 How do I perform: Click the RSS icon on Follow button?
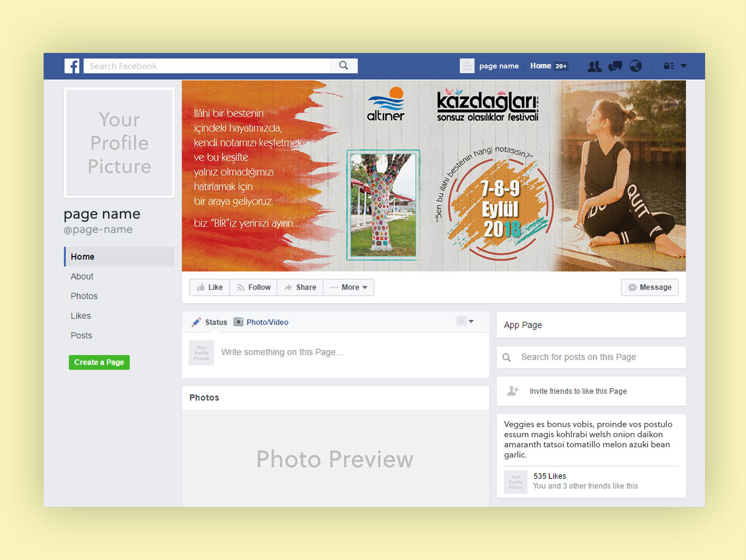241,287
